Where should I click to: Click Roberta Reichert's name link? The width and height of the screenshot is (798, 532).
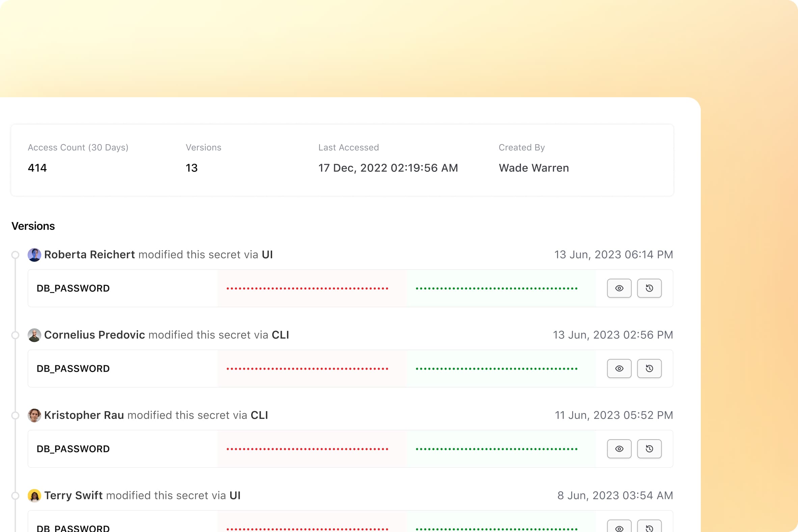click(x=89, y=255)
